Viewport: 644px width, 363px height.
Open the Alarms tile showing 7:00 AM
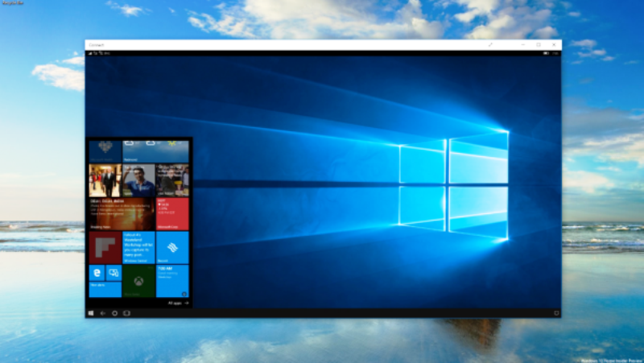[172, 281]
